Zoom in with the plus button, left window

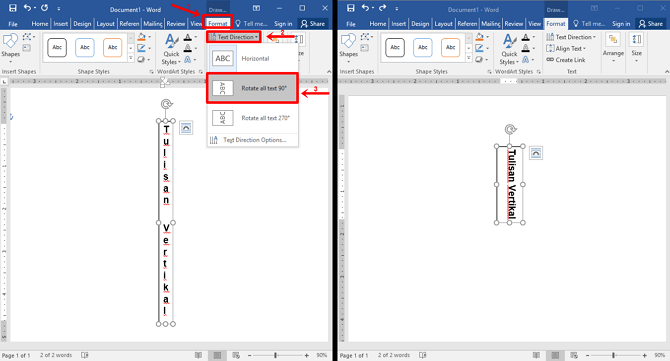(x=306, y=355)
